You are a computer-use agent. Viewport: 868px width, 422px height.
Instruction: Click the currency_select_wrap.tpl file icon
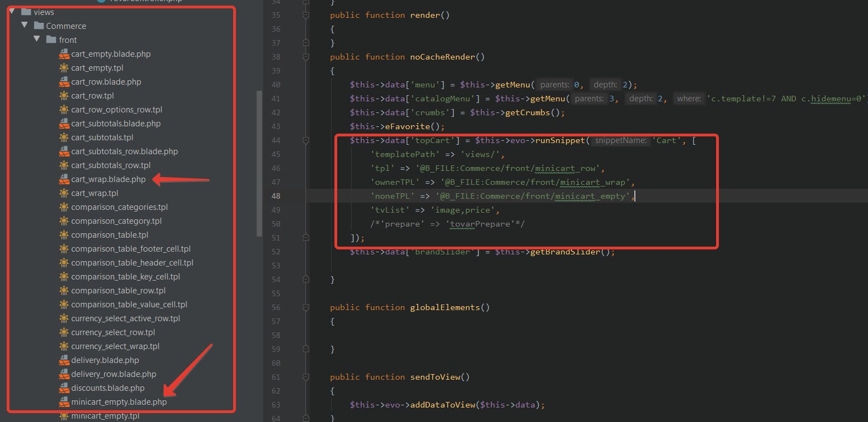(x=64, y=346)
